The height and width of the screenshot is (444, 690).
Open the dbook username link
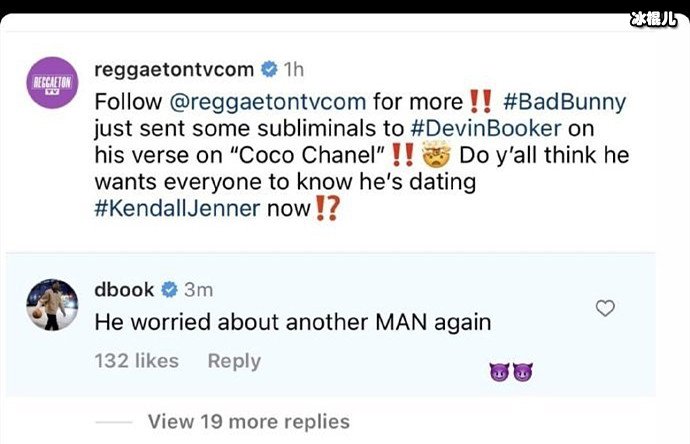coord(124,289)
